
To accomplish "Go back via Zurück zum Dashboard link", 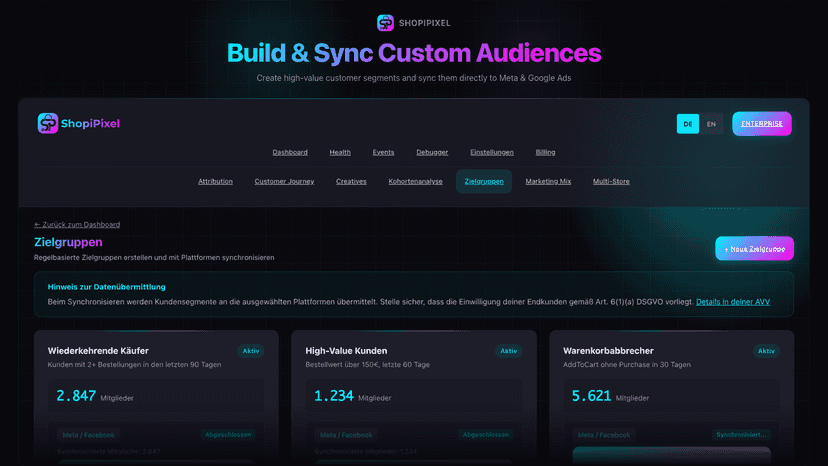I will click(x=77, y=225).
